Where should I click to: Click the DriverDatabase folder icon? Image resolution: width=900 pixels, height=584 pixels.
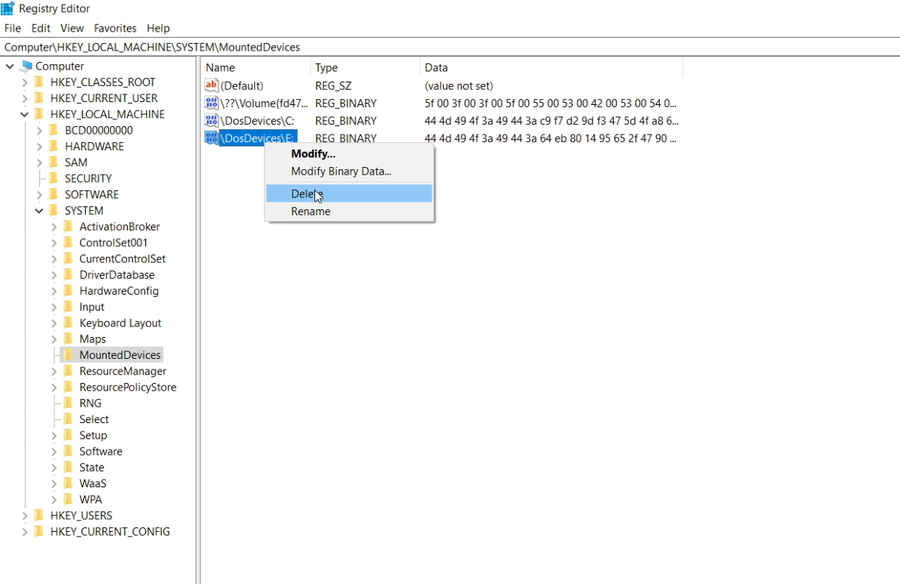tap(68, 275)
